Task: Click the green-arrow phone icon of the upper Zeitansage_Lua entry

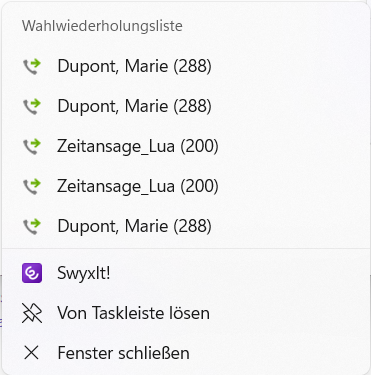Action: pyautogui.click(x=32, y=146)
